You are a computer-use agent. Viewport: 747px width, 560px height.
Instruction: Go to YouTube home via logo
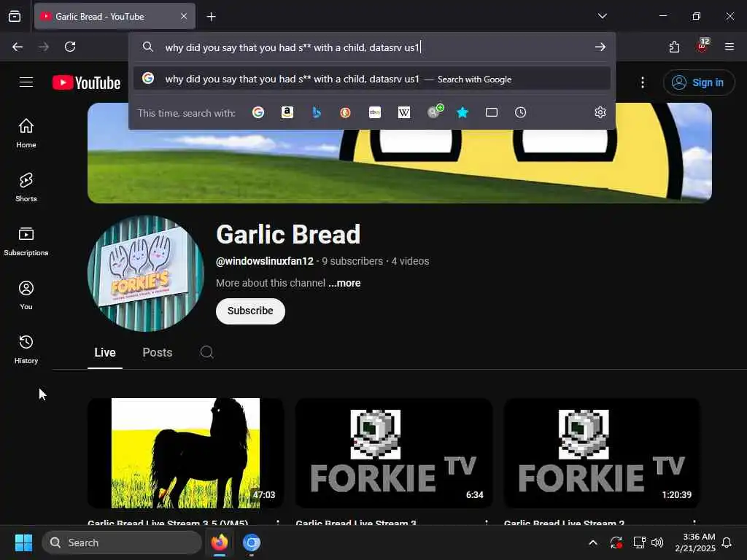[86, 82]
